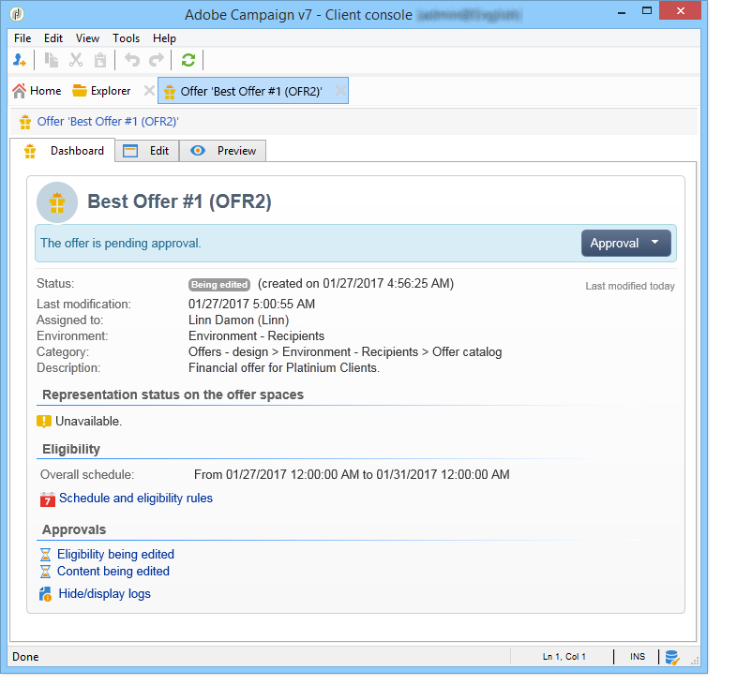Screen dimensions: 737x700
Task: Click the '01/27/2017 5:00:55 AM' modification date
Action: tap(251, 305)
